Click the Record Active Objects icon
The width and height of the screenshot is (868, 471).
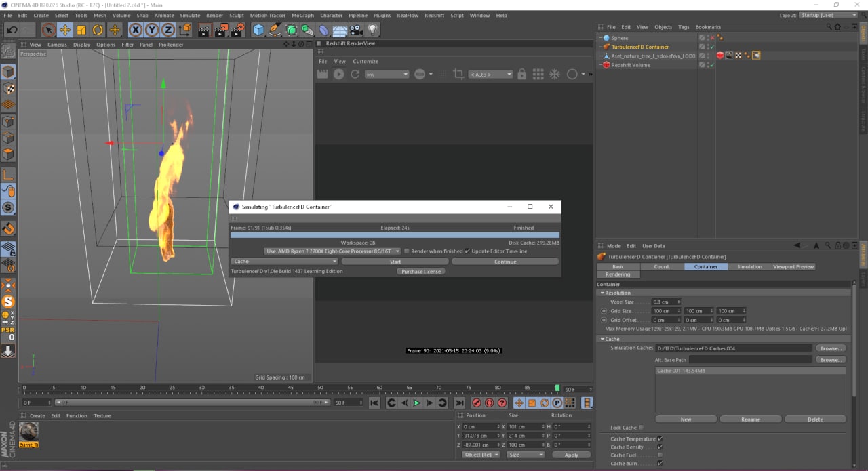tap(477, 403)
